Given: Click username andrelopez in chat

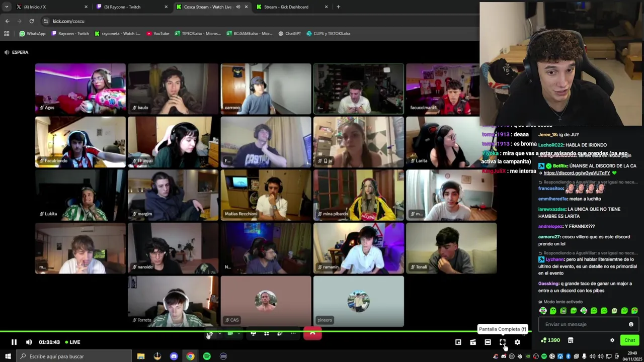Looking at the screenshot, I should 550,226.
